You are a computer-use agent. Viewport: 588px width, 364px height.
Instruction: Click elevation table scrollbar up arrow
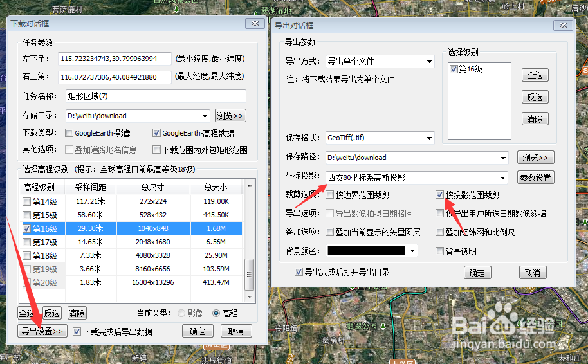pos(250,185)
